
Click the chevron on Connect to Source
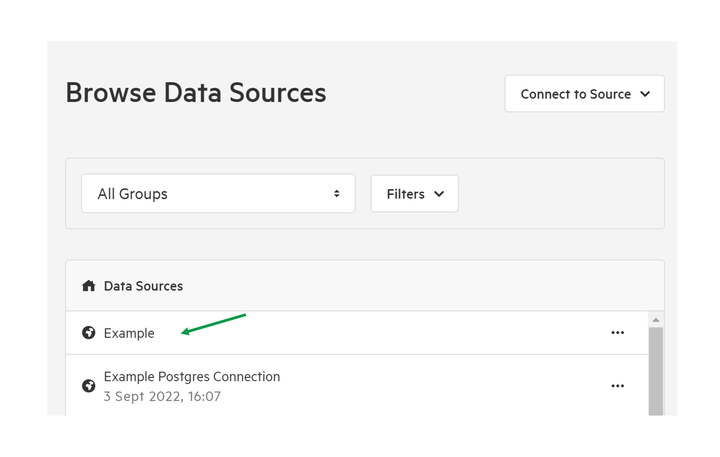tap(645, 94)
